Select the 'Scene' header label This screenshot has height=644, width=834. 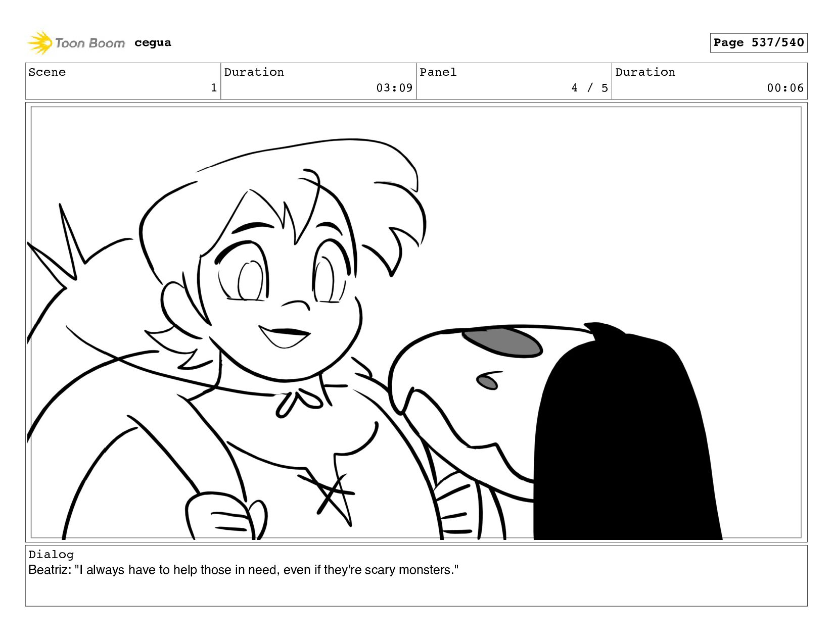[47, 72]
